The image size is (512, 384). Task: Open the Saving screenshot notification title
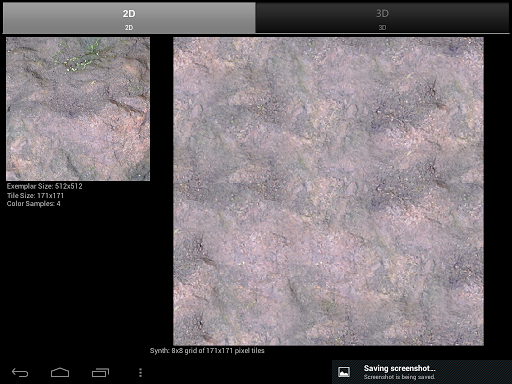click(x=399, y=368)
